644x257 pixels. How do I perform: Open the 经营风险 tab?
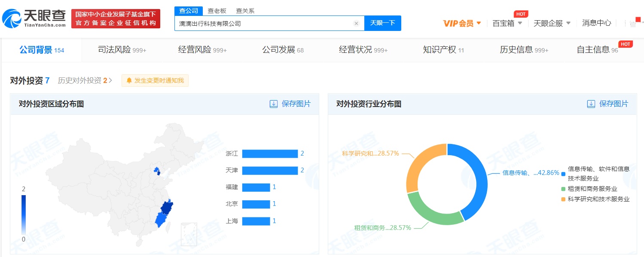tap(202, 50)
